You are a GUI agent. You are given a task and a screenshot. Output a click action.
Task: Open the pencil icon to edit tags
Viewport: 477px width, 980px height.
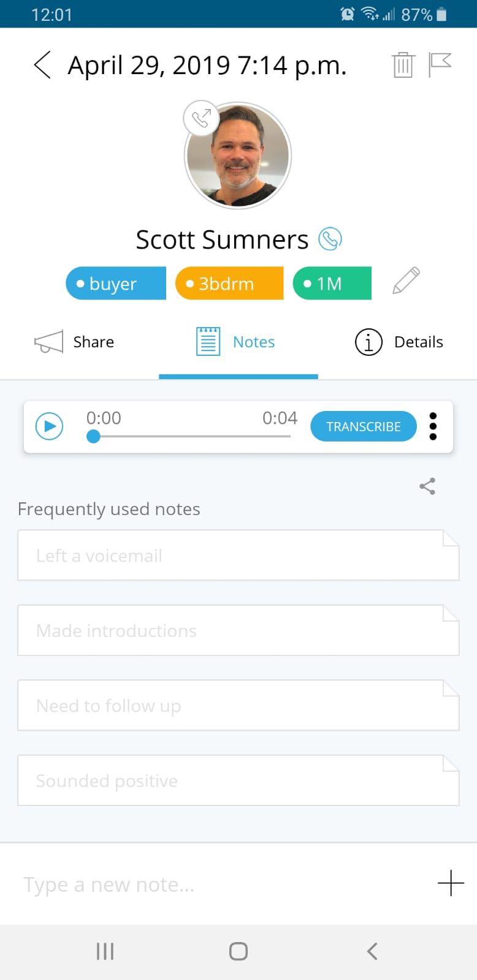(405, 280)
